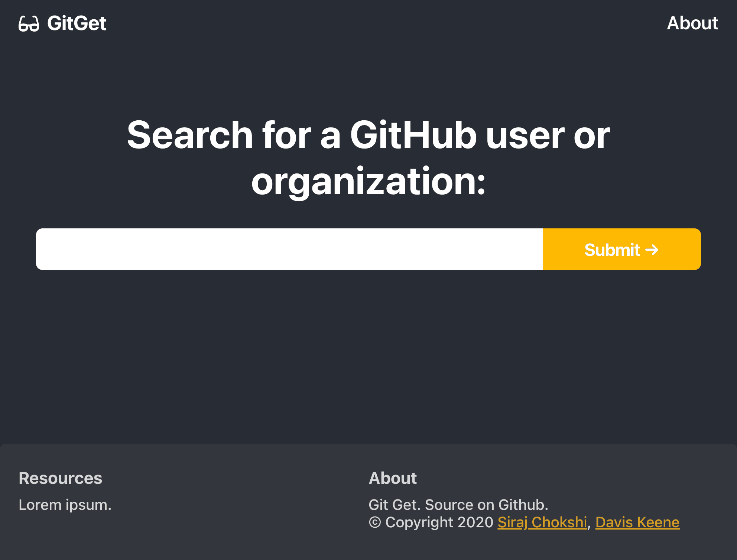Follow the Davis Keene footer link

coord(637,522)
